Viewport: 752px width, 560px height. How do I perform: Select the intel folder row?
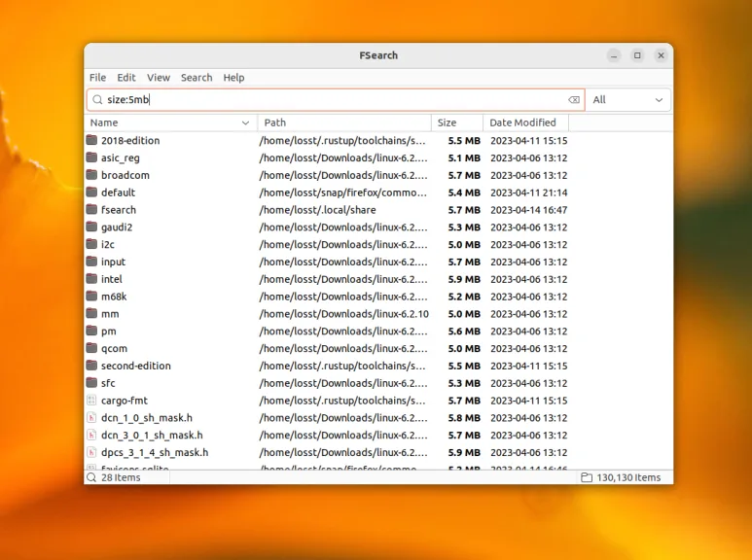tap(378, 279)
